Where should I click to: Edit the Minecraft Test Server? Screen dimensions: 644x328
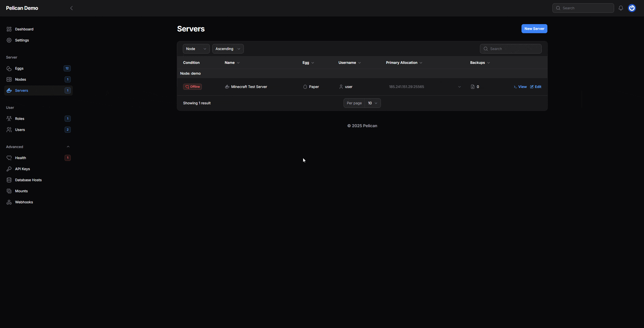(x=536, y=87)
